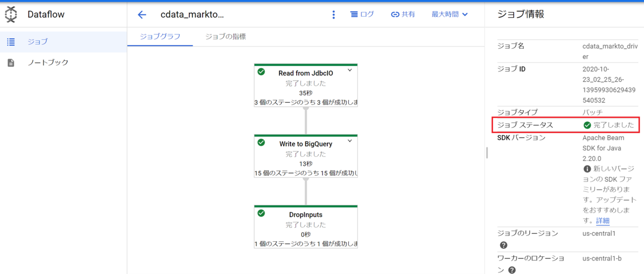Click the us-central1-b worker location value
This screenshot has width=644, height=274.
click(602, 258)
